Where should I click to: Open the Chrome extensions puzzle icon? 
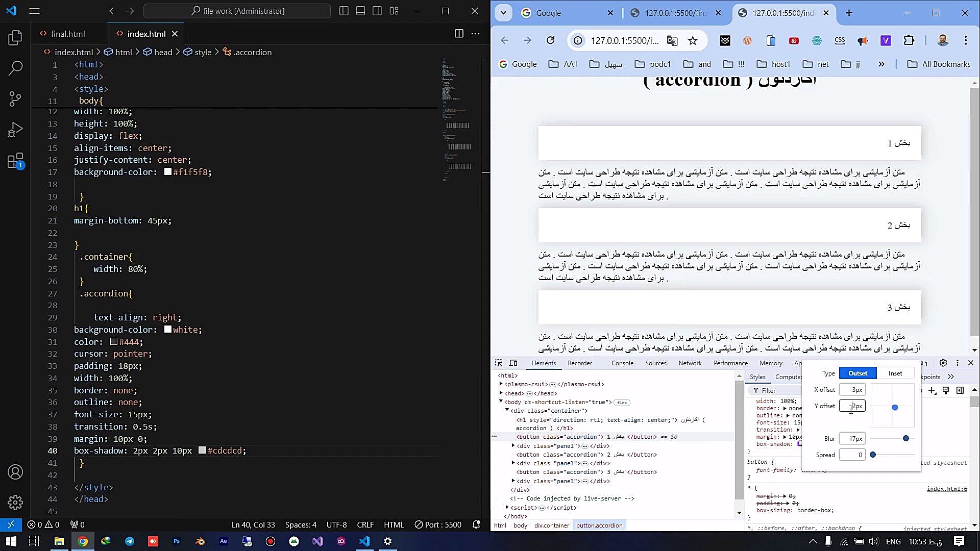coord(909,40)
